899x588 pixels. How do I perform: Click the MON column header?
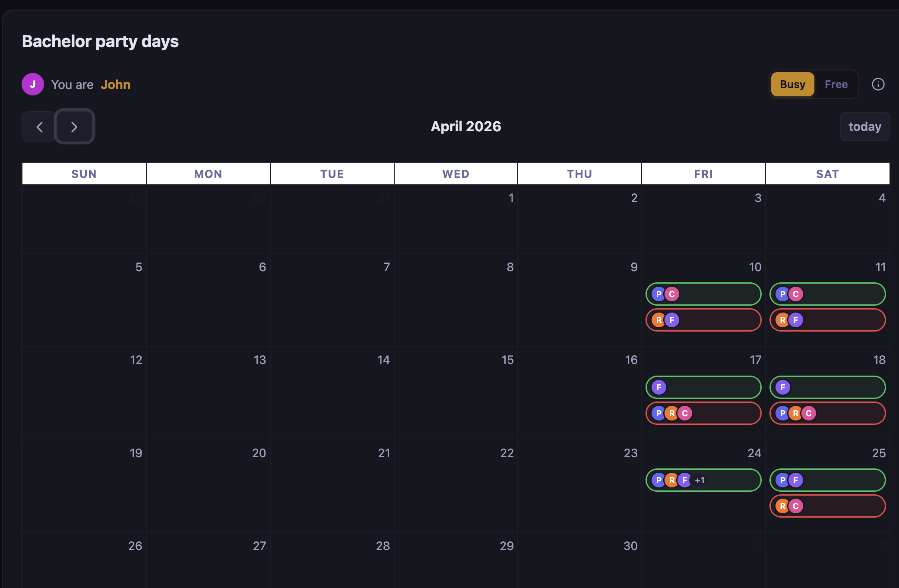[x=208, y=174]
